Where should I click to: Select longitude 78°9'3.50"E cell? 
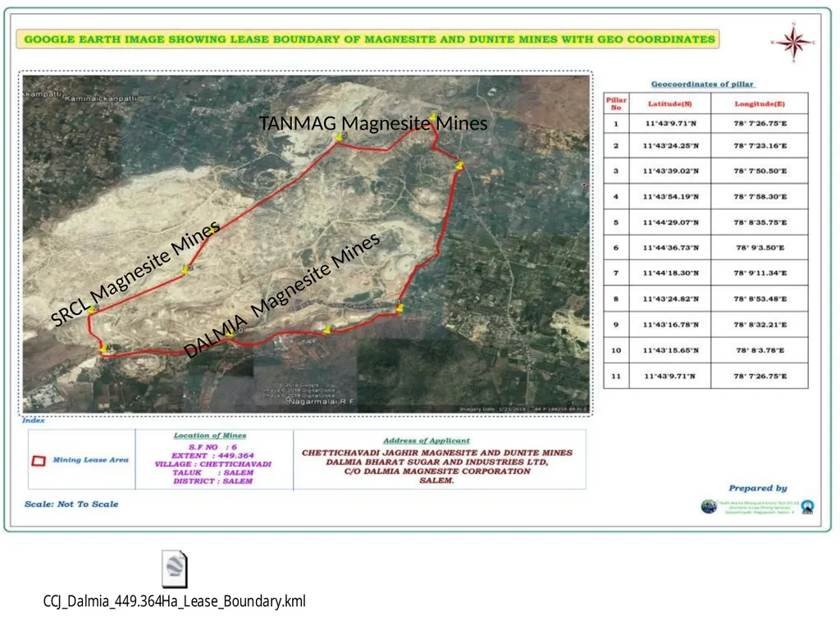pyautogui.click(x=760, y=248)
